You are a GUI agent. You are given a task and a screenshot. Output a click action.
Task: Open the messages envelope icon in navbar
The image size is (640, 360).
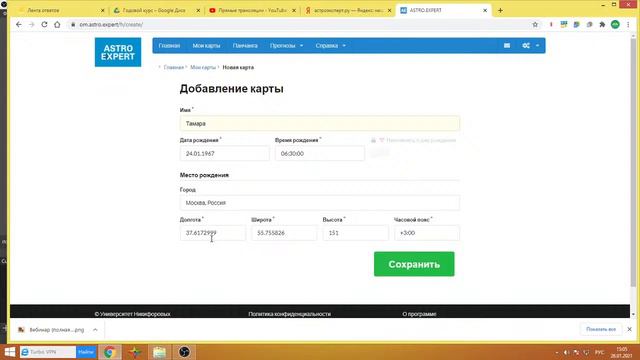507,46
